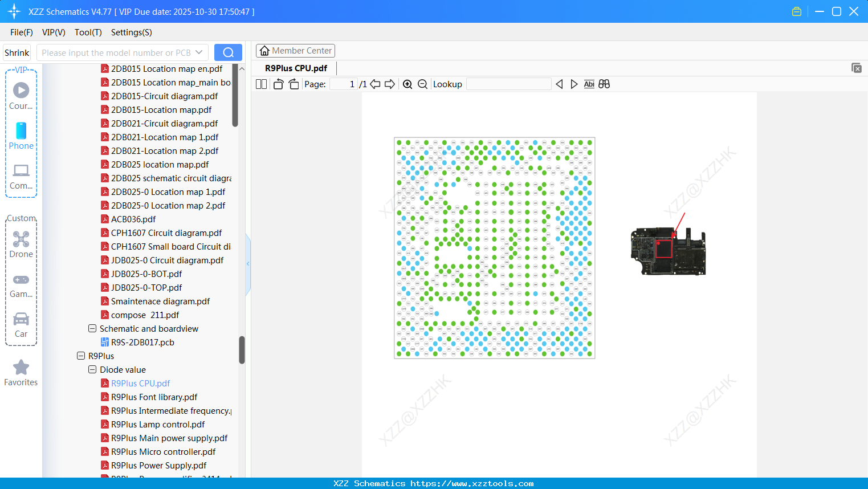Open CPH1607 Circuit diagram.pdf
Image resolution: width=868 pixels, height=489 pixels.
click(166, 233)
